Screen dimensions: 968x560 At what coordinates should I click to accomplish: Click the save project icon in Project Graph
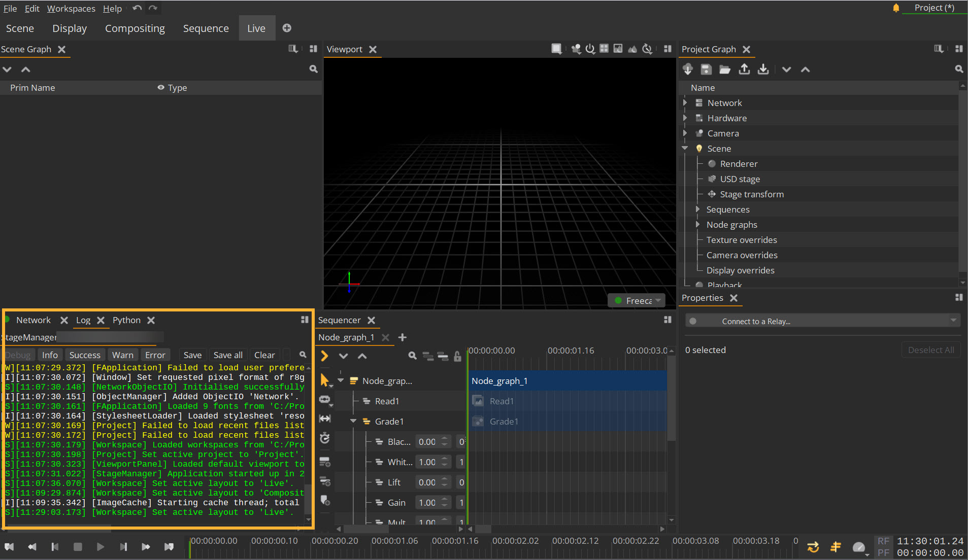point(706,69)
